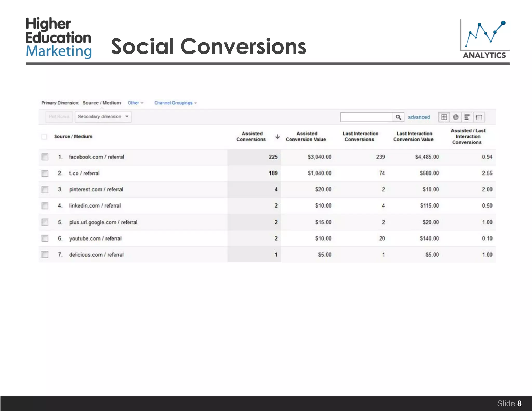Switch to data table view icon
The width and height of the screenshot is (532, 411).
(x=444, y=117)
